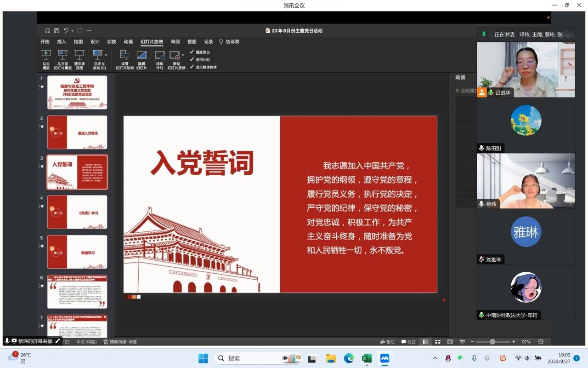Click 录制幻灯片放映 record icon
This screenshot has width=588, height=368.
click(x=175, y=60)
